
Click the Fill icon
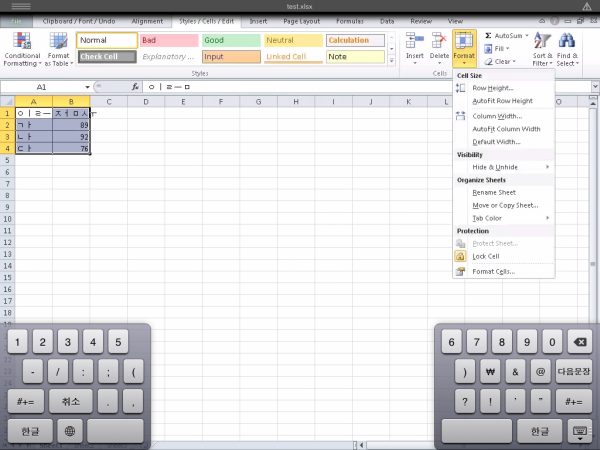(488, 49)
